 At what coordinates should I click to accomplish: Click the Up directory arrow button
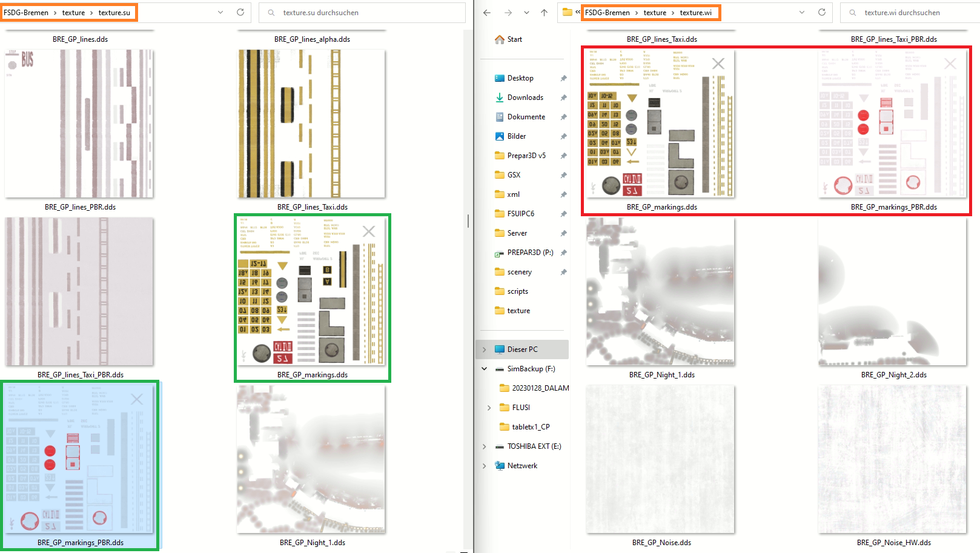(544, 13)
